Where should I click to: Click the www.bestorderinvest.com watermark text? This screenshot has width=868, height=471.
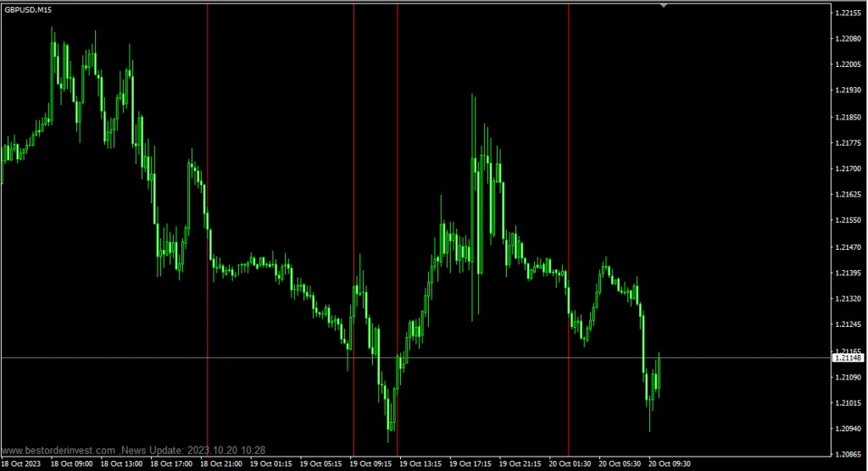(58, 451)
